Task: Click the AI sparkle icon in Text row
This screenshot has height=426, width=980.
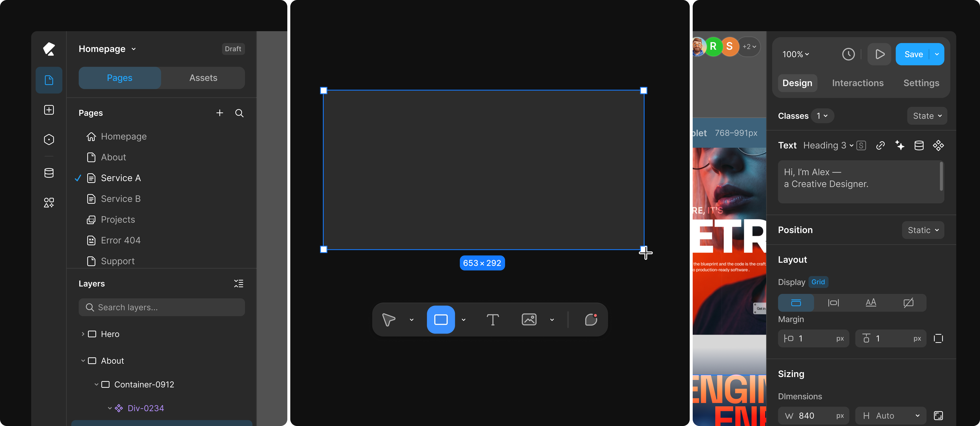Action: (900, 145)
